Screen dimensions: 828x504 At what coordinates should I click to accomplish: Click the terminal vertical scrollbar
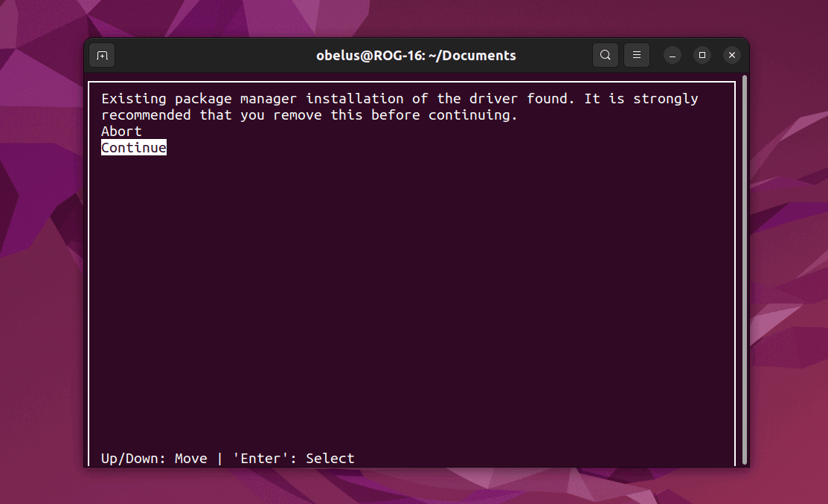point(745,269)
